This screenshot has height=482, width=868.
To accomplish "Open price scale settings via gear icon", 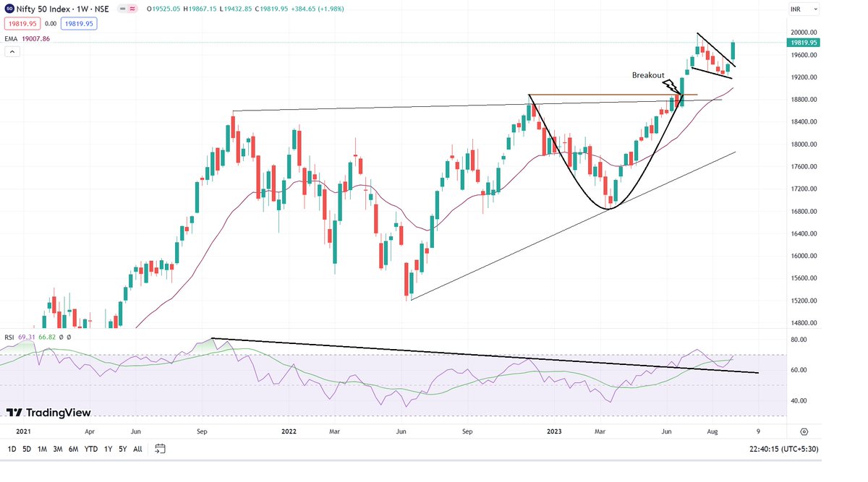I will [x=803, y=430].
